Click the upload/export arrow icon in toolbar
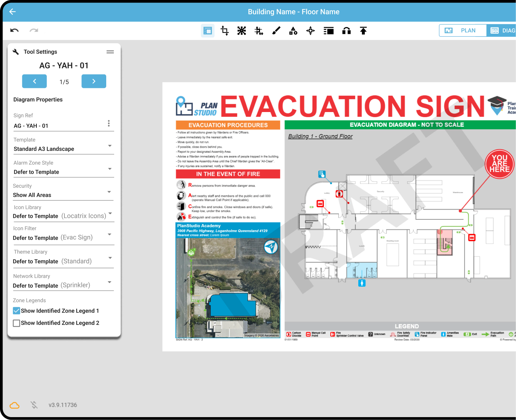The image size is (516, 420). click(x=363, y=31)
